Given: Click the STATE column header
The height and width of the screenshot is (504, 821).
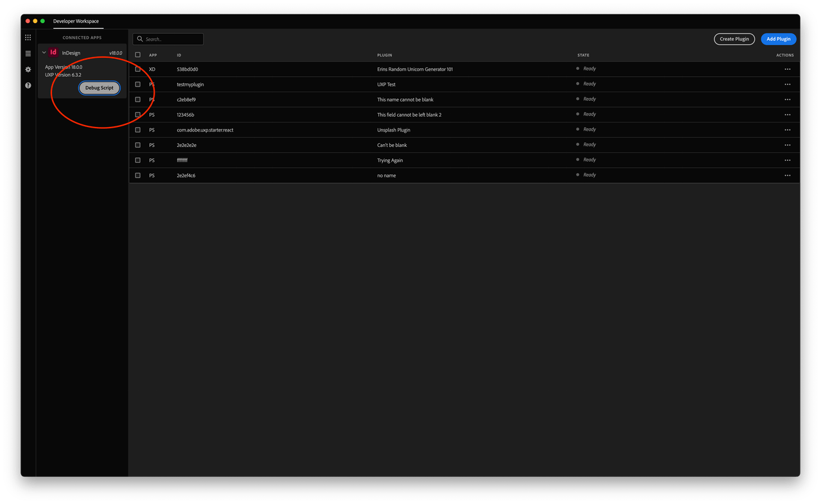Looking at the screenshot, I should 583,55.
